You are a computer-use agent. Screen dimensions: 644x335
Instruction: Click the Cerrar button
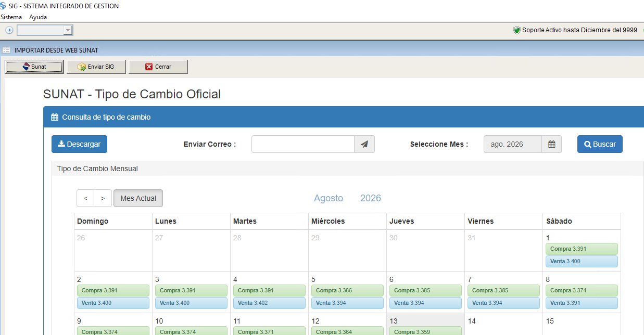(x=158, y=67)
